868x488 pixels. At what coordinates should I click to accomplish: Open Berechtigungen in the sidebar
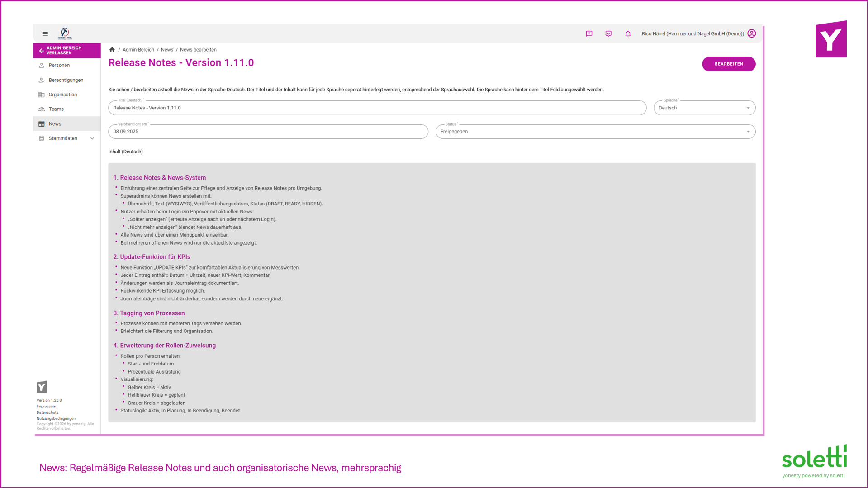[67, 80]
